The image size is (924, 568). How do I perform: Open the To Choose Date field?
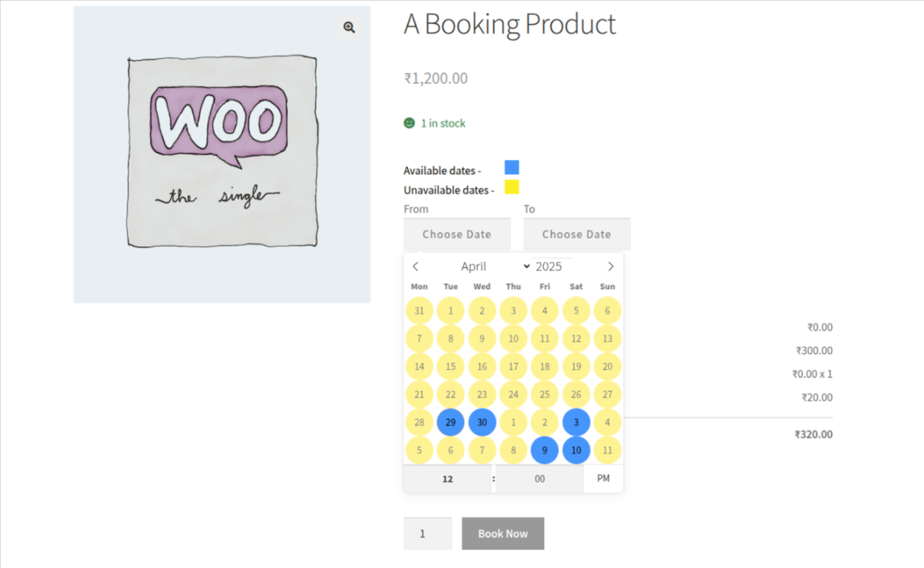(x=577, y=234)
